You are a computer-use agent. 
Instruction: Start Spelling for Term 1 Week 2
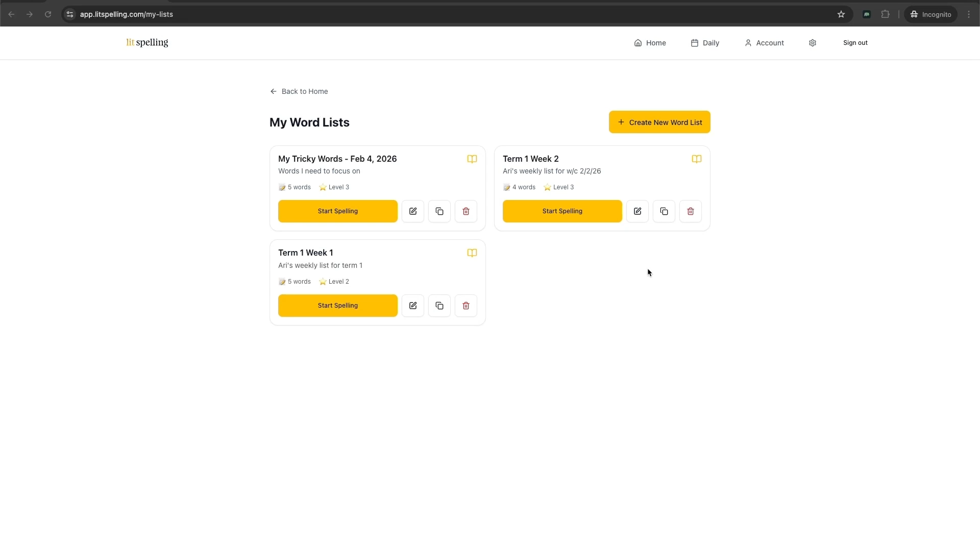[x=562, y=211]
